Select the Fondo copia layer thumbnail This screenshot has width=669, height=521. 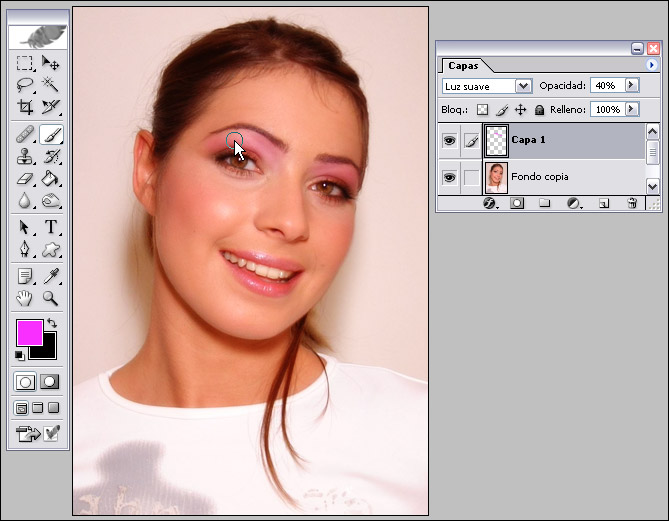[x=496, y=177]
